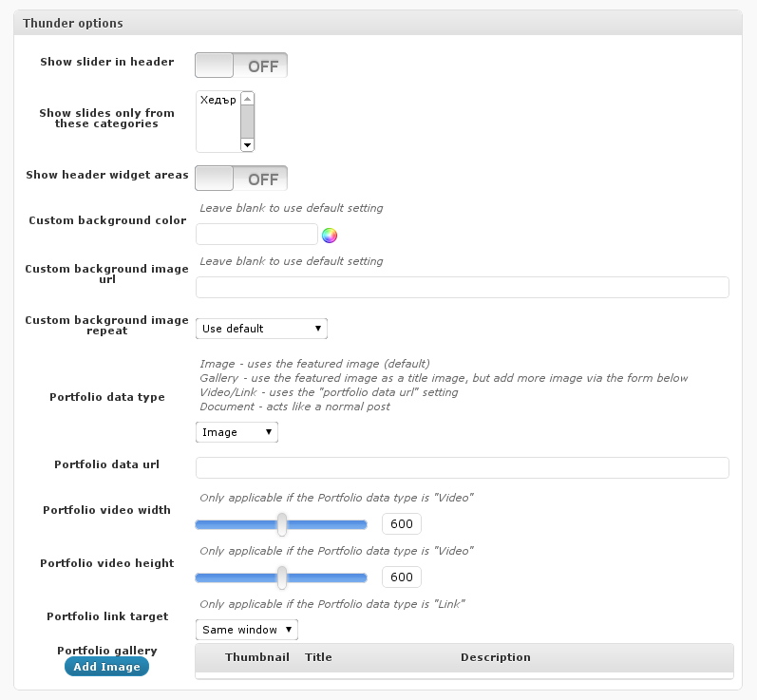Toggle the Show slider in header switch
The width and height of the screenshot is (757, 700).
(241, 66)
